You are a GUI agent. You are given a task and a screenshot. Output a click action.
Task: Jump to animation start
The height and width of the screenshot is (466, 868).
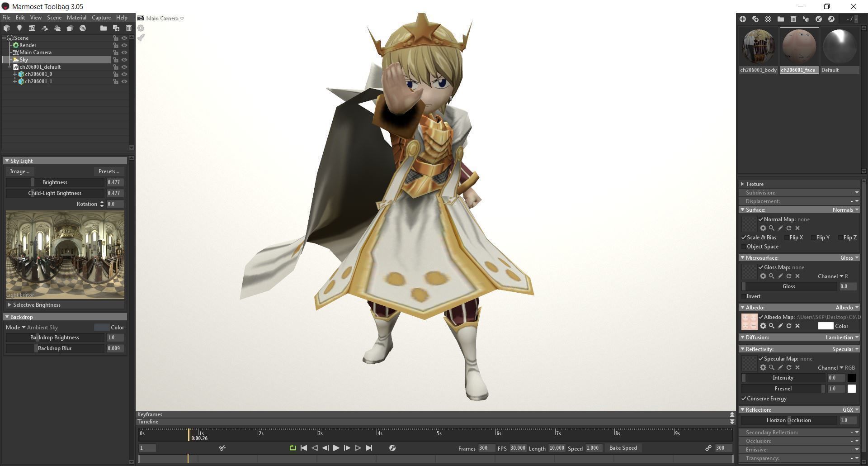point(304,448)
